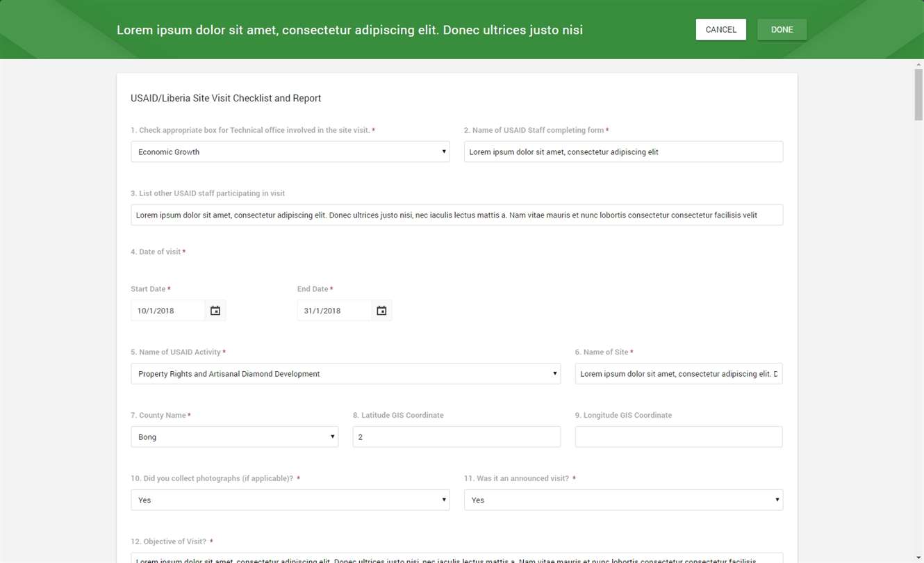Focus the Objective of Visit text box
The width and height of the screenshot is (924, 563).
pos(456,557)
